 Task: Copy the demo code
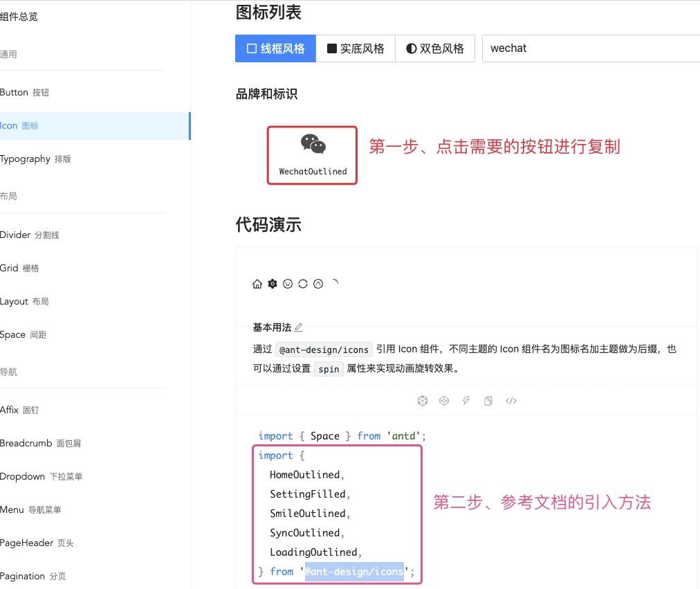click(488, 401)
